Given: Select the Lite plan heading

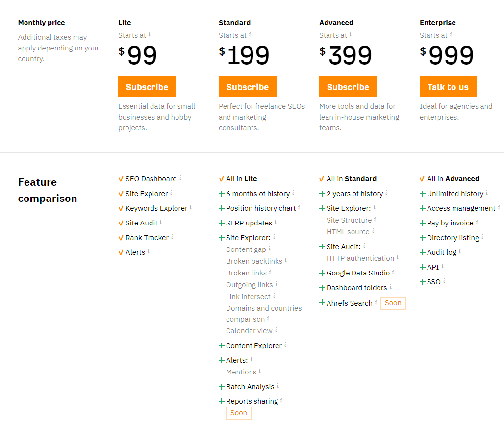Looking at the screenshot, I should pyautogui.click(x=125, y=23).
